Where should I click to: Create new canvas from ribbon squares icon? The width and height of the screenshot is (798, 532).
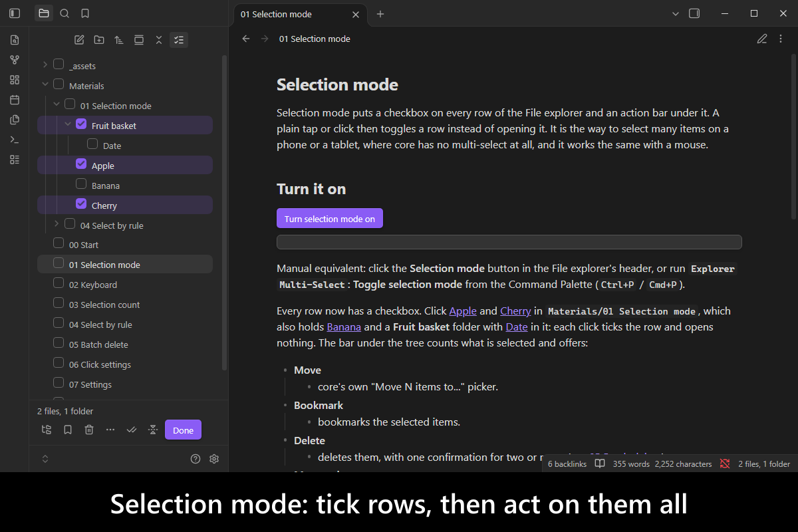15,80
